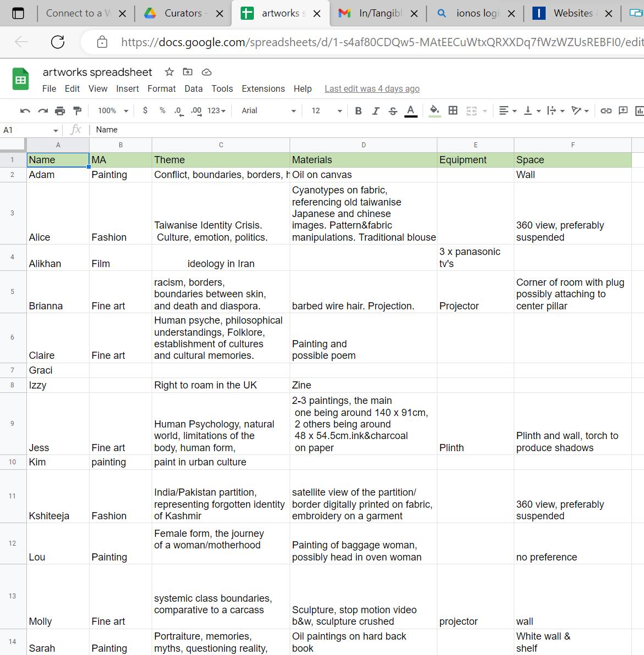This screenshot has height=655, width=644.
Task: Close the 'Connect to a W' tab
Action: coord(123,14)
